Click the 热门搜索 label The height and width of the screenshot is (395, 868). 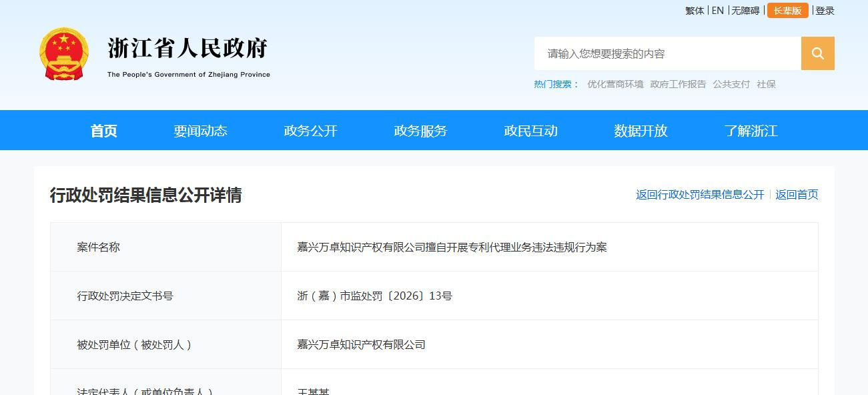(556, 84)
